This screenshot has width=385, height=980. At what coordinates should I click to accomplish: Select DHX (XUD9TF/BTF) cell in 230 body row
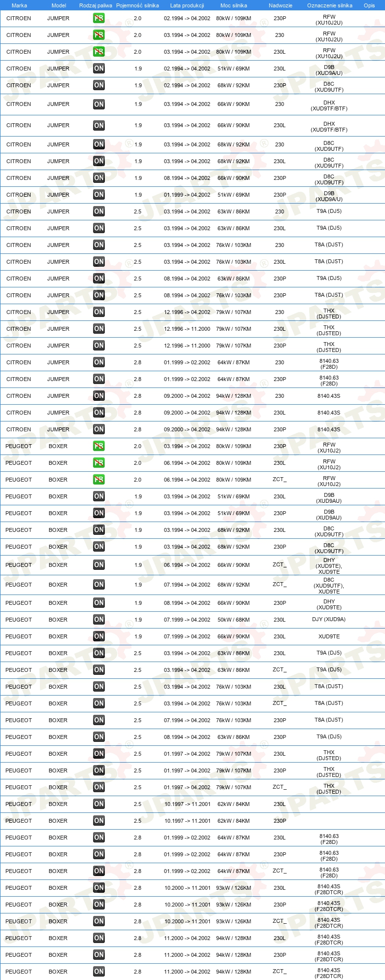pos(329,105)
